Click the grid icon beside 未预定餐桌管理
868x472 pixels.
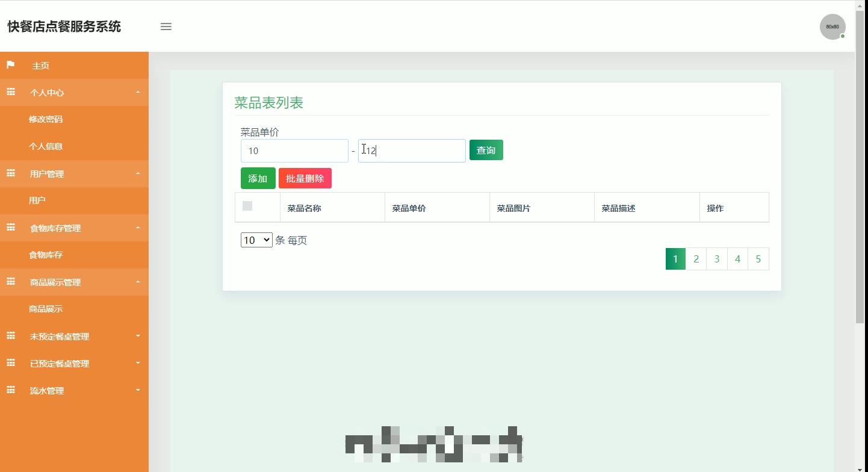pyautogui.click(x=10, y=336)
